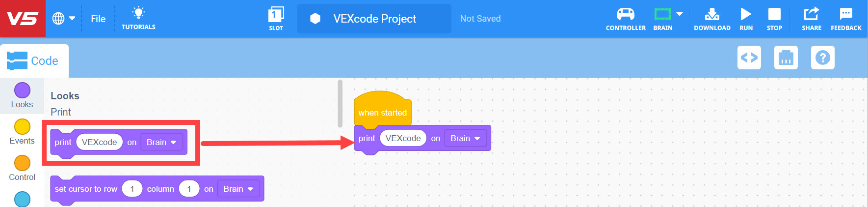Image resolution: width=868 pixels, height=207 pixels.
Task: Open the devices setup panel
Action: pyautogui.click(x=786, y=58)
